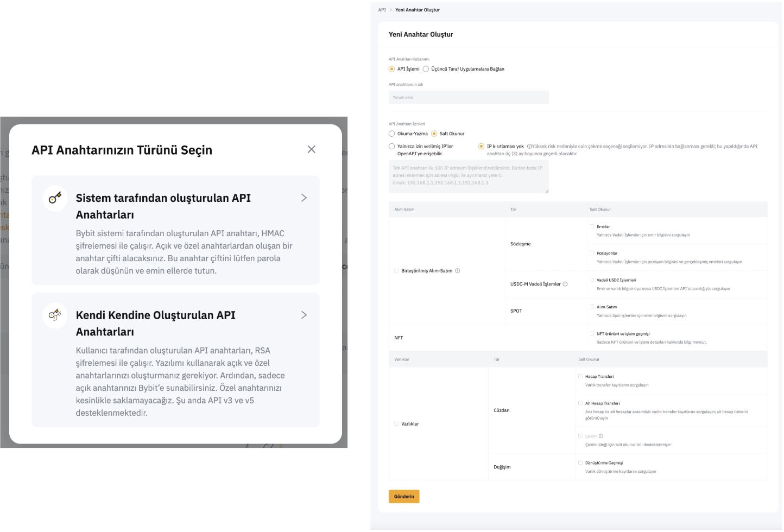Click the API key name input field
Viewport: 784px width, 532px height.
pos(469,97)
